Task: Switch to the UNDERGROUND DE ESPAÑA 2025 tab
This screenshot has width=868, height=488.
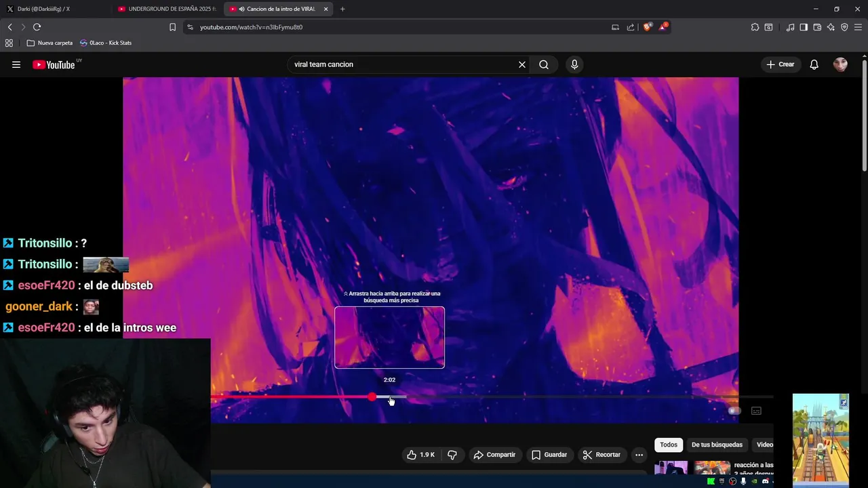Action: (x=167, y=9)
